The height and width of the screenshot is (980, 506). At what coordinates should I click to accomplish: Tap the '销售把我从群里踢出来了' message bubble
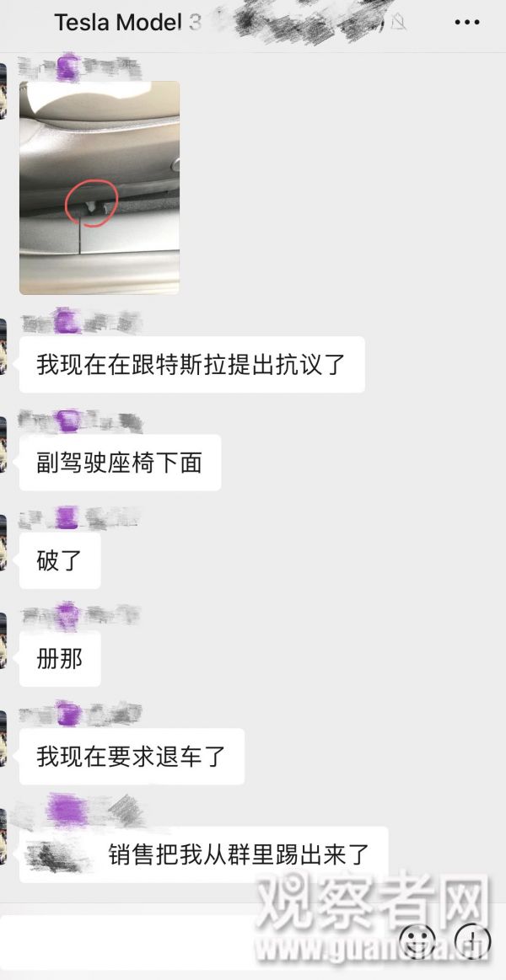204,854
